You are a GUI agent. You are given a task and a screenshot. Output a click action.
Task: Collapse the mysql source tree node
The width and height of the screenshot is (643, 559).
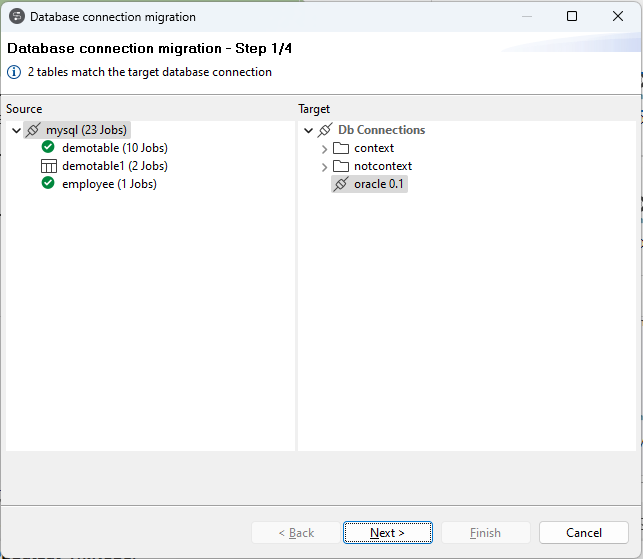16,130
